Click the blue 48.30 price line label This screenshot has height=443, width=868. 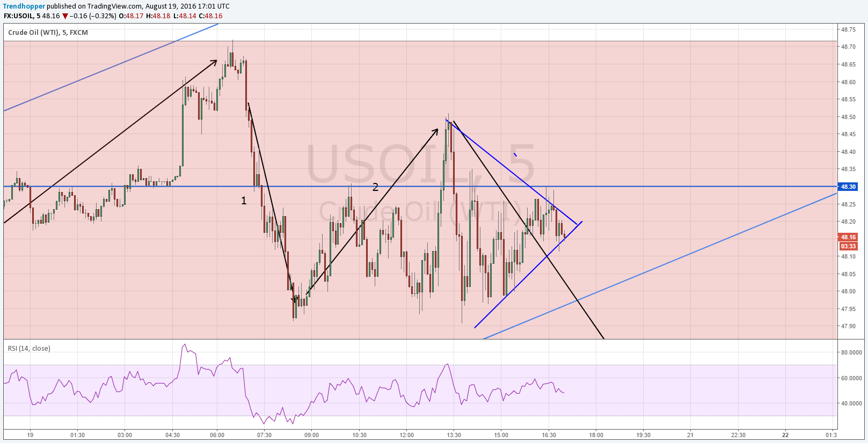pyautogui.click(x=848, y=187)
